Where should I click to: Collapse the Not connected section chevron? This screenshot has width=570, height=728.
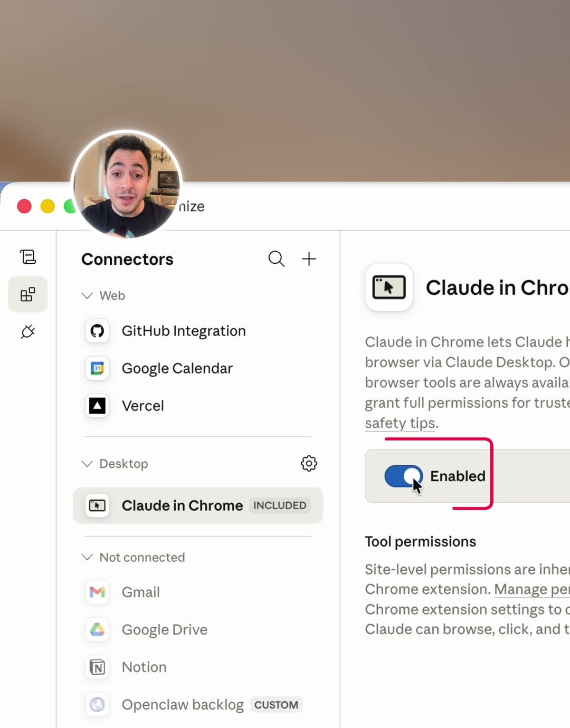click(x=87, y=557)
